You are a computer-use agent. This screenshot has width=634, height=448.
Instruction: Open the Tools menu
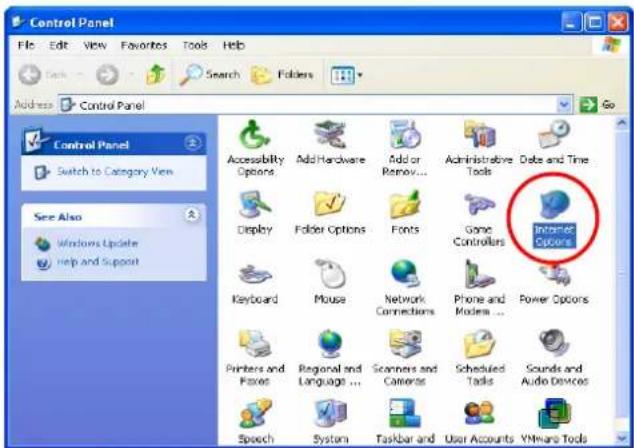194,45
